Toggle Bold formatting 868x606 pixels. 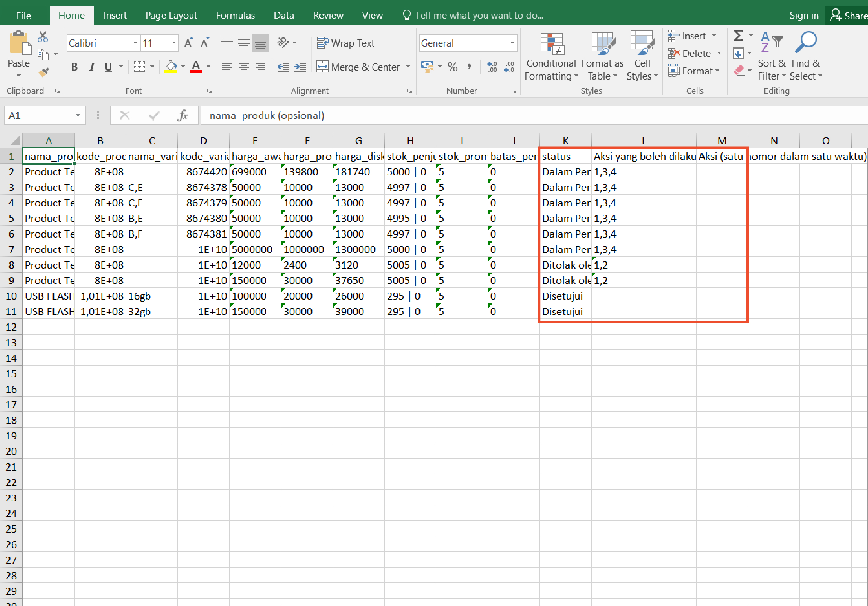(x=75, y=67)
